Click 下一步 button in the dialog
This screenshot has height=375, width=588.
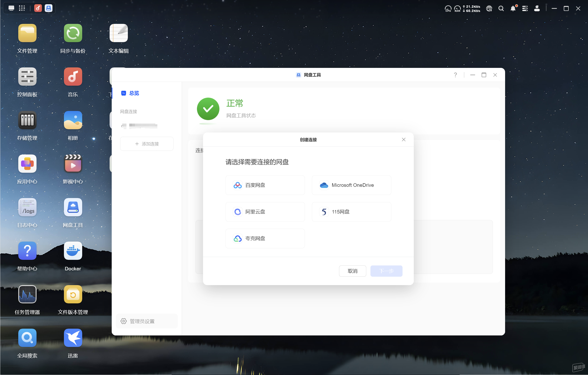tap(386, 271)
